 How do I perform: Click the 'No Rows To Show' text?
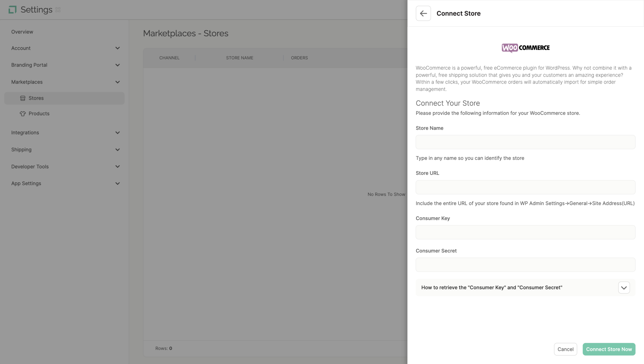(386, 194)
